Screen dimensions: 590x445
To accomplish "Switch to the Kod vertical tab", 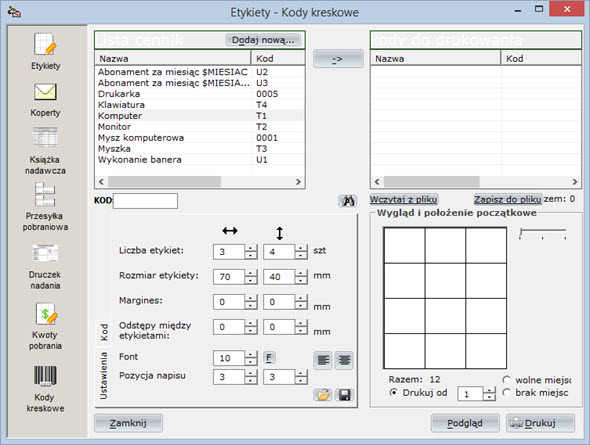I will click(x=104, y=332).
